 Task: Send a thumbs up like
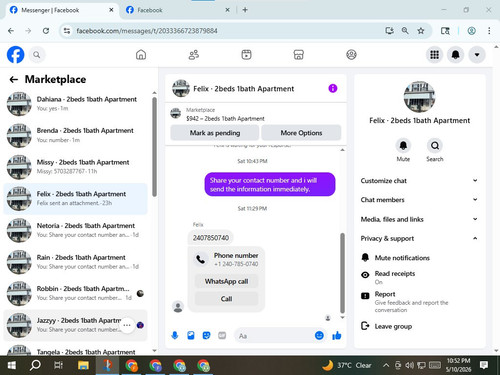(x=337, y=335)
